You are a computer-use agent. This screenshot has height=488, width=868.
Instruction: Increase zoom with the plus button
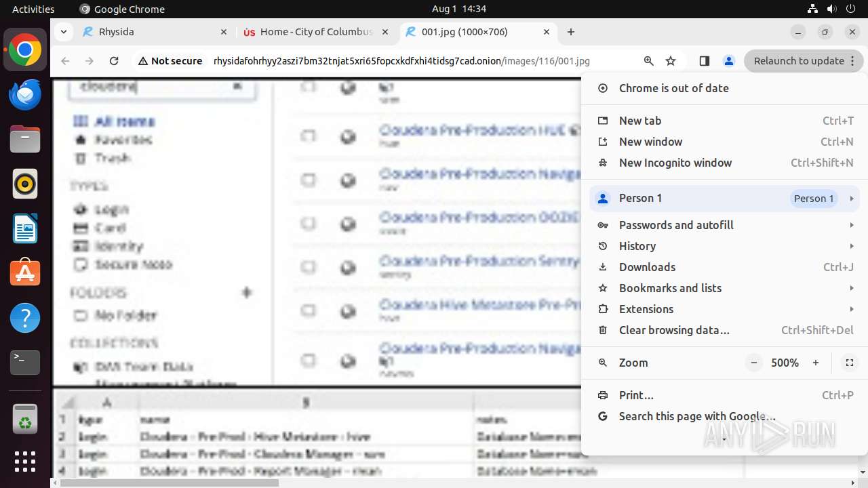tap(816, 363)
